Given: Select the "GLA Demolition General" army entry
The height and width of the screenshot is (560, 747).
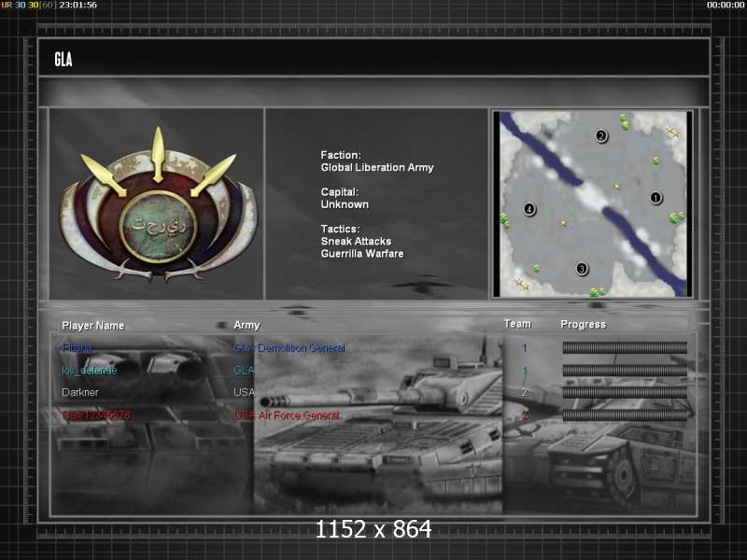Looking at the screenshot, I should [x=289, y=348].
